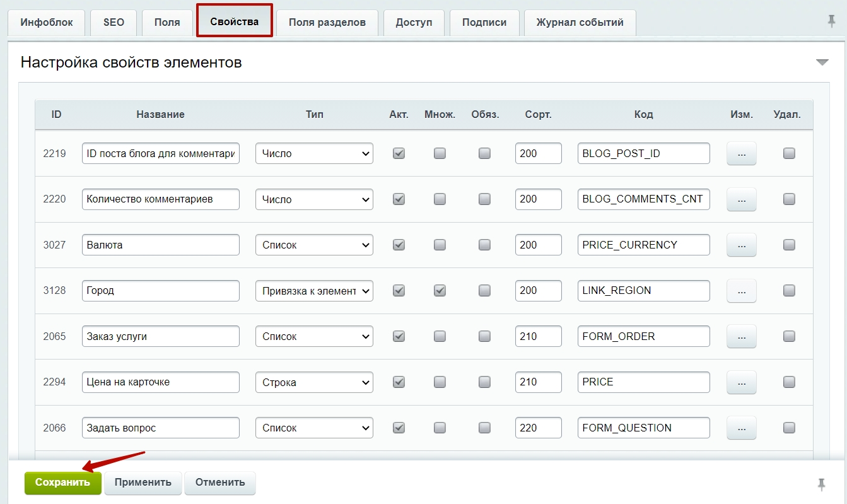Expand type dropdown for Заказ услуги property
The height and width of the screenshot is (504, 847).
pos(313,336)
